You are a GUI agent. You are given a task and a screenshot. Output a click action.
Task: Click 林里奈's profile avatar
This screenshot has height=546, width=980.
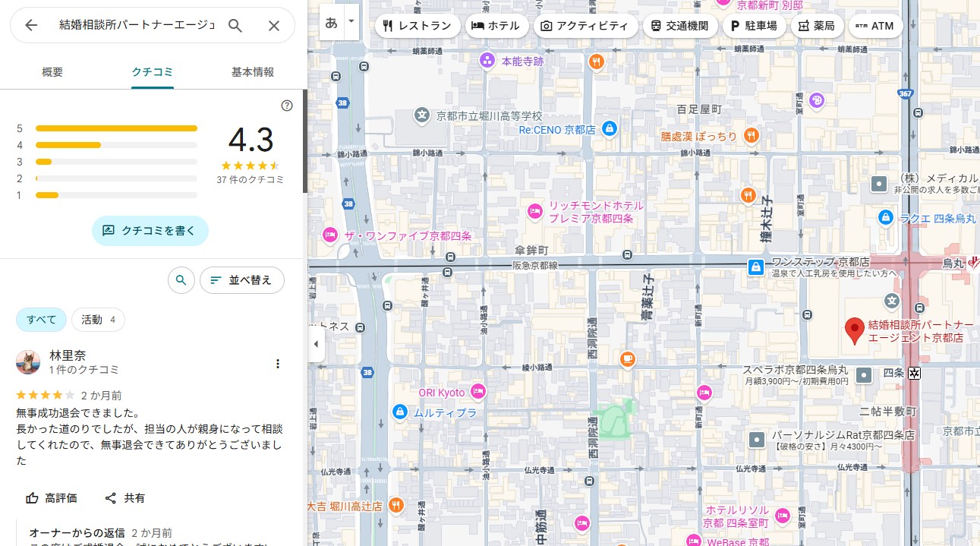tap(28, 362)
